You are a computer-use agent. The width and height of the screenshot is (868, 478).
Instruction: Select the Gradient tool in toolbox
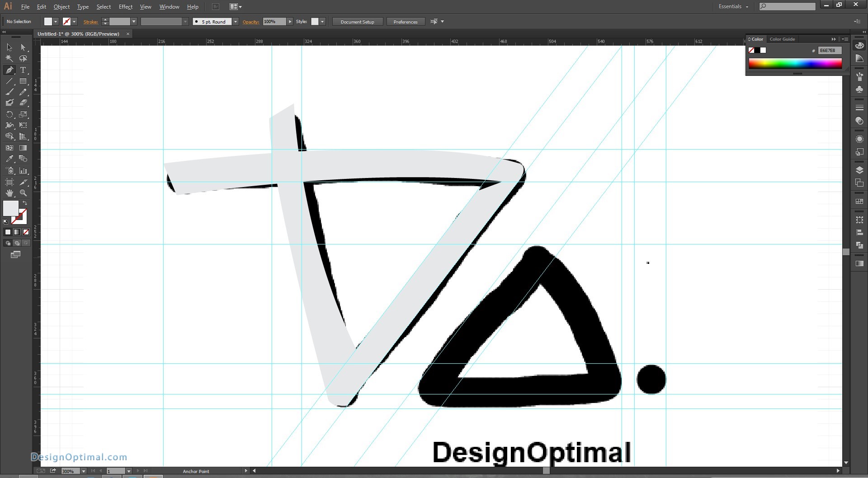click(x=24, y=148)
